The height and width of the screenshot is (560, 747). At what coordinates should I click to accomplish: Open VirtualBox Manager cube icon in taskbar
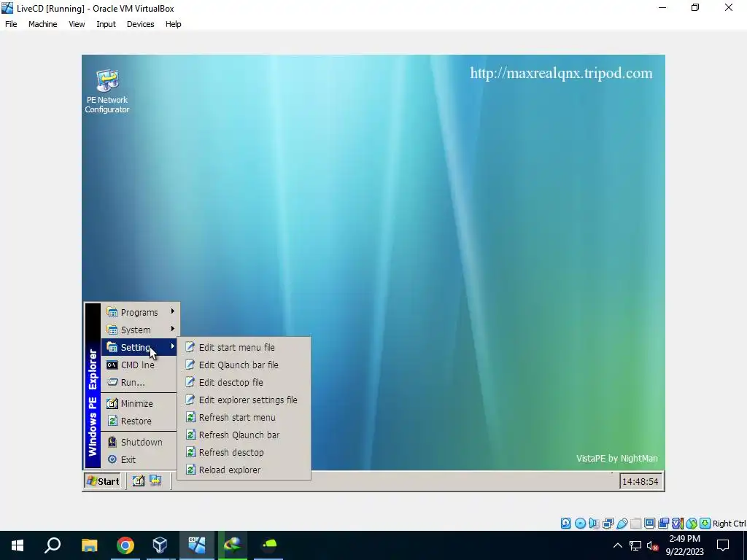click(x=160, y=545)
